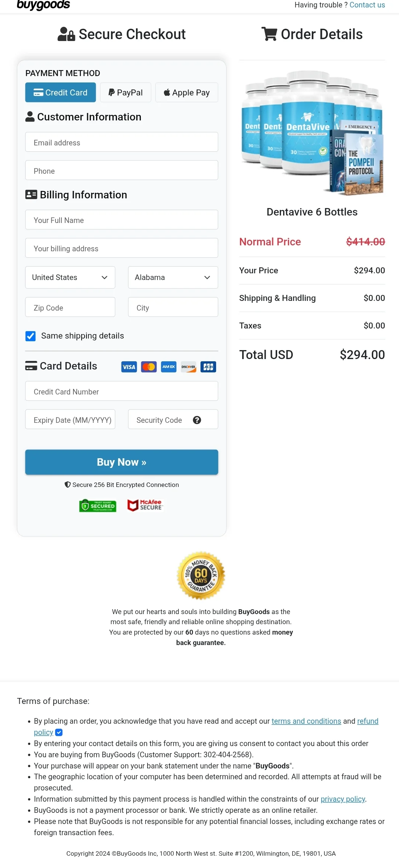The image size is (399, 868).
Task: Switch to the PayPal payment tab
Action: click(125, 92)
